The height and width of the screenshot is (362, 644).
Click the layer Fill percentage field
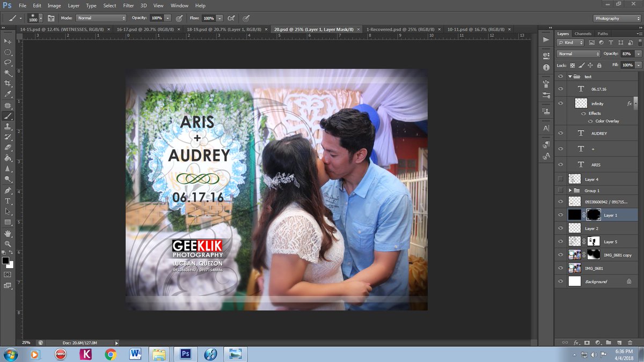(627, 65)
